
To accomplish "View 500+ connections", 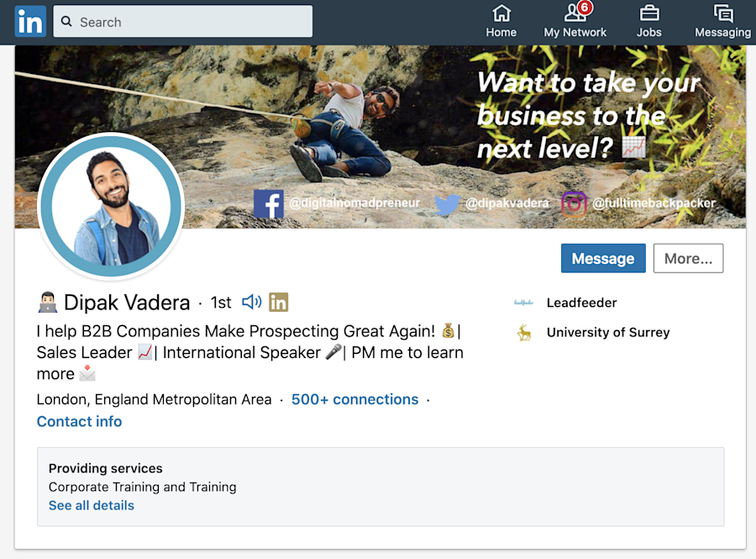I will point(354,399).
